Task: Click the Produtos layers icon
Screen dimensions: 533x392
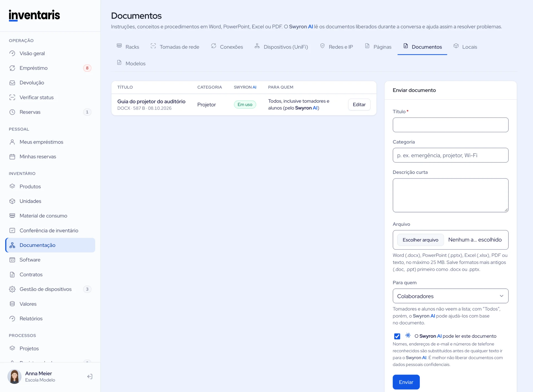Action: (x=12, y=186)
